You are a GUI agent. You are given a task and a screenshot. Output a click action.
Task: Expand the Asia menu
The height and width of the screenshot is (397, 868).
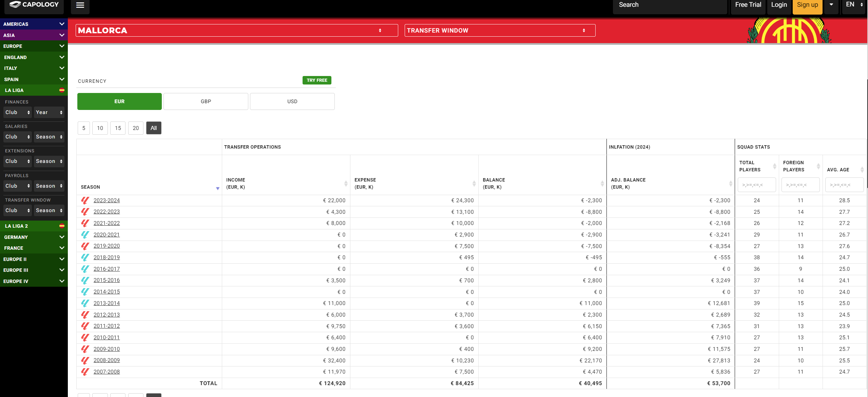coord(34,35)
